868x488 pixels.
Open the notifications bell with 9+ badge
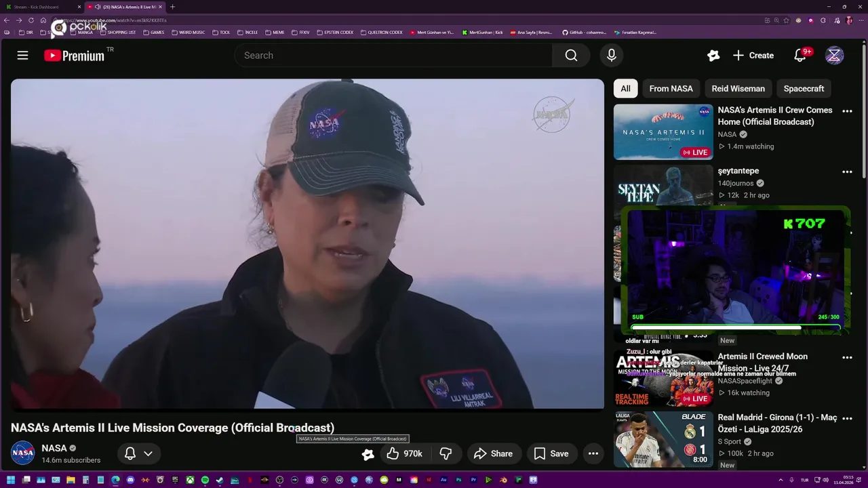pos(801,56)
